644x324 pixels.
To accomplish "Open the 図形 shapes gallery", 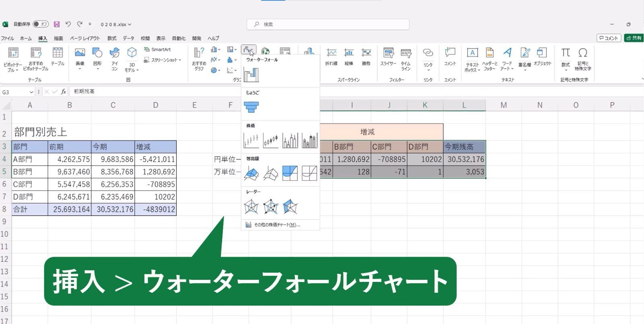I will (97, 59).
